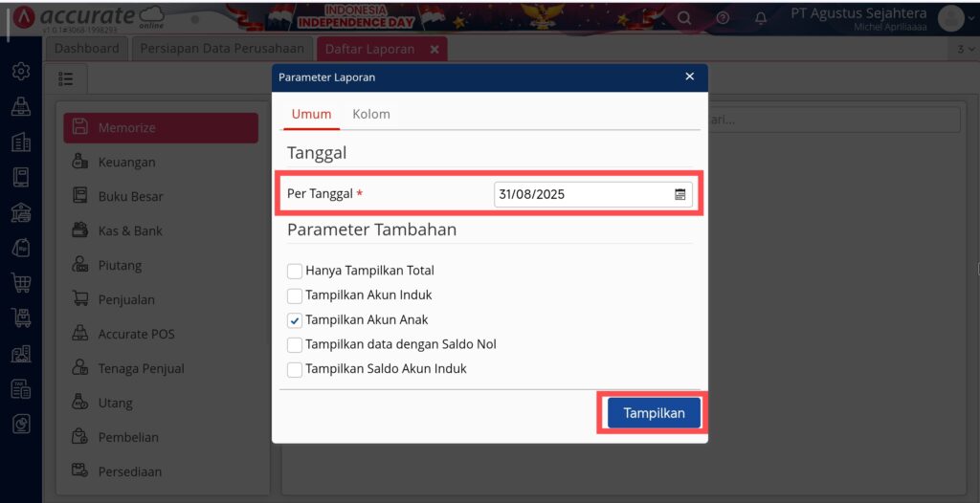Switch to the Kolom tab
The height and width of the screenshot is (503, 980).
[371, 114]
